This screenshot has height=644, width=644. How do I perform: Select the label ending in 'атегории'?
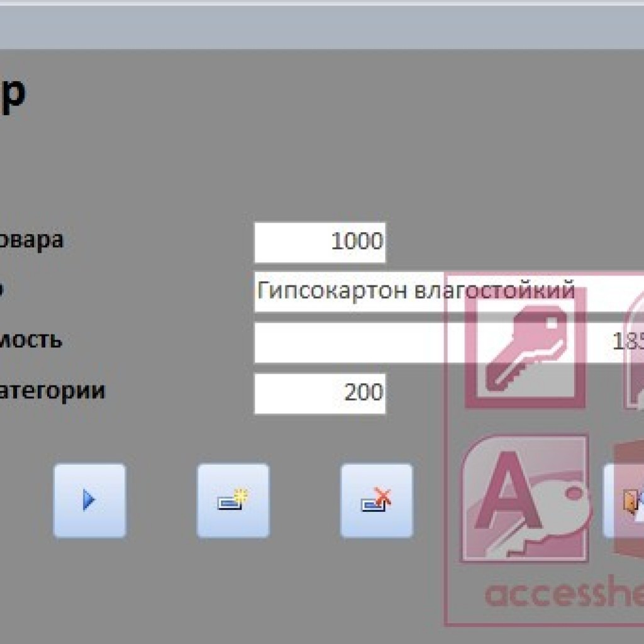coord(52,391)
